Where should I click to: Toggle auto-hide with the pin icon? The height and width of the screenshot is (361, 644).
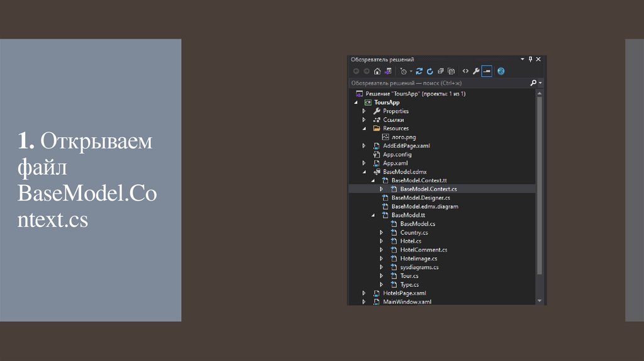point(530,59)
